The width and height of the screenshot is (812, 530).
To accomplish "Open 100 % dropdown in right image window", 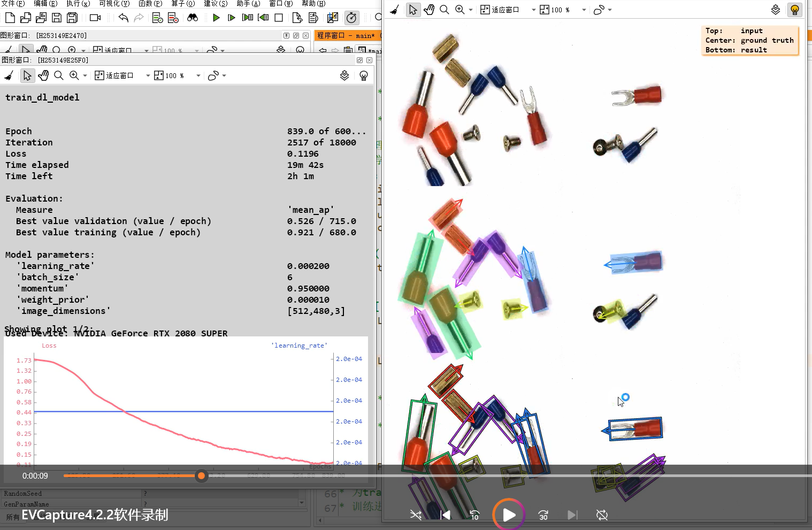I will tap(584, 10).
